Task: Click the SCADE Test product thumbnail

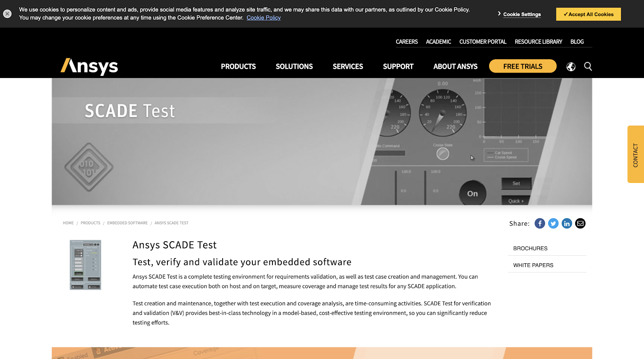Action: click(x=85, y=265)
